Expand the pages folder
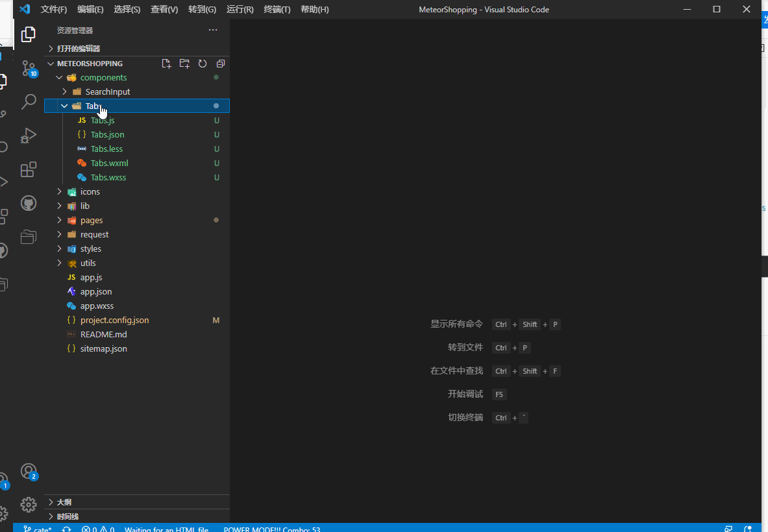Viewport: 768px width, 532px height. [136, 220]
